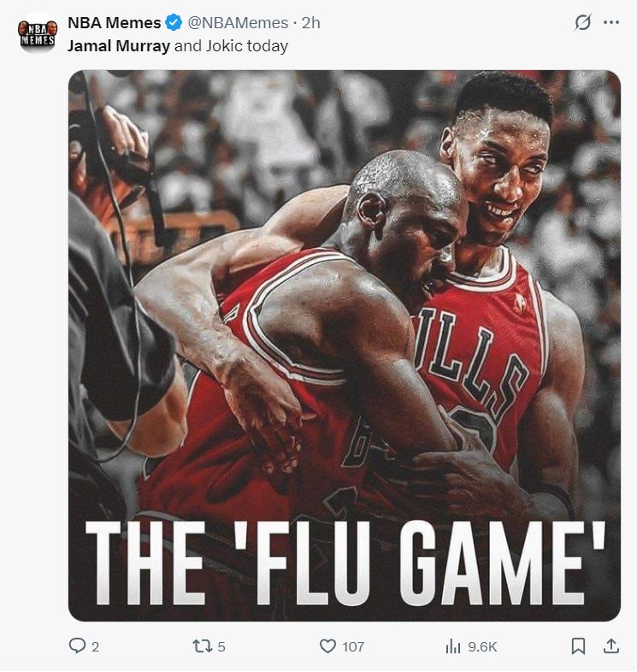Open NBA Memes display name link
Image resolution: width=637 pixels, height=672 pixels.
pyautogui.click(x=114, y=23)
